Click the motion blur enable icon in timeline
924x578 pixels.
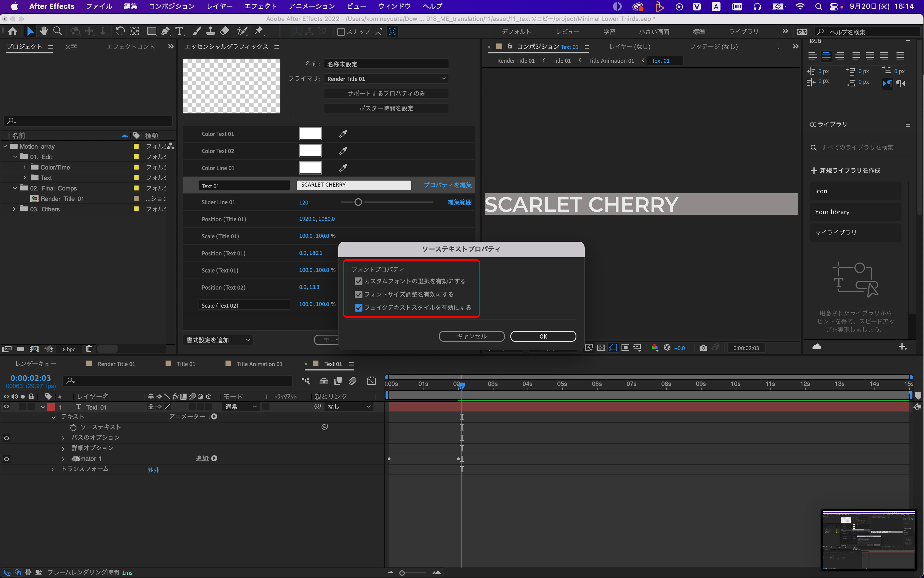click(x=353, y=381)
